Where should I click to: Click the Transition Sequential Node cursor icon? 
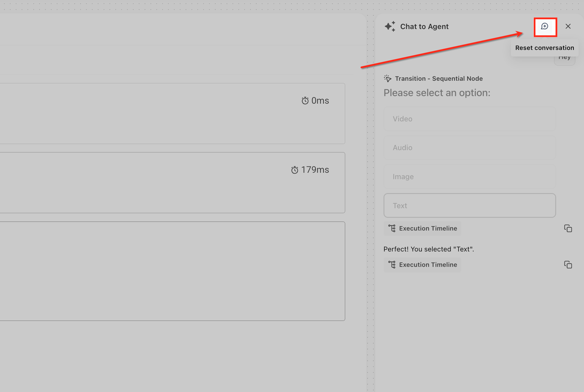[388, 78]
